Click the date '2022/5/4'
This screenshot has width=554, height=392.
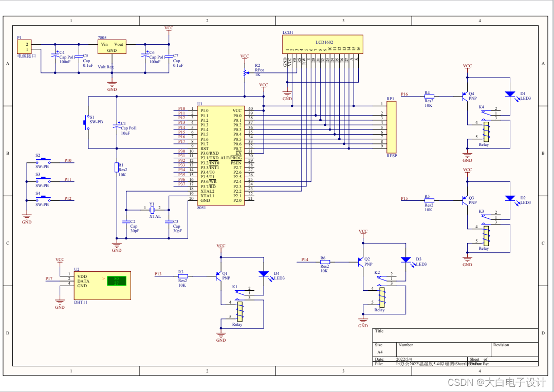pyautogui.click(x=404, y=359)
